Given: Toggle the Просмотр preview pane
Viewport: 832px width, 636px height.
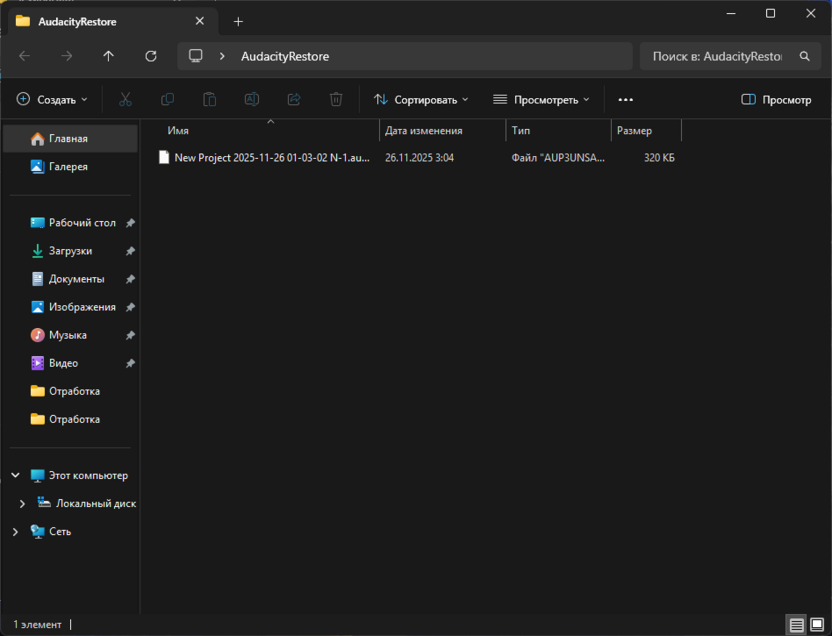Looking at the screenshot, I should 776,100.
